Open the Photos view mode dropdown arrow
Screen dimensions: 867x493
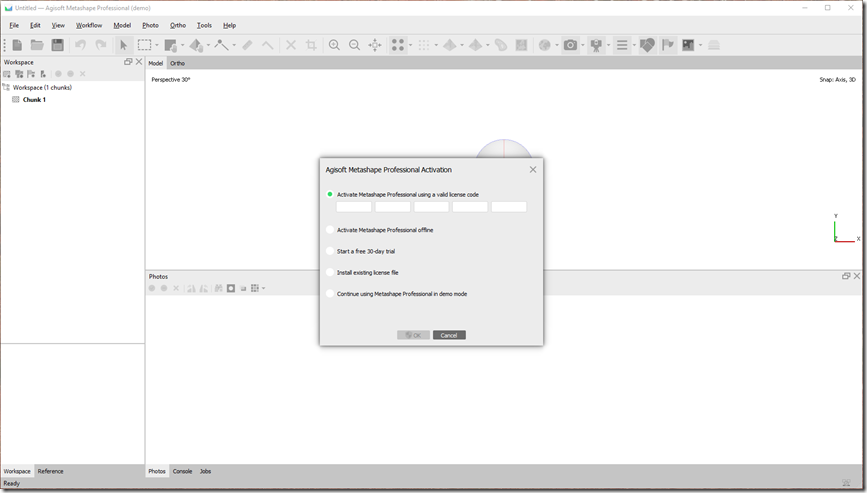(x=264, y=289)
